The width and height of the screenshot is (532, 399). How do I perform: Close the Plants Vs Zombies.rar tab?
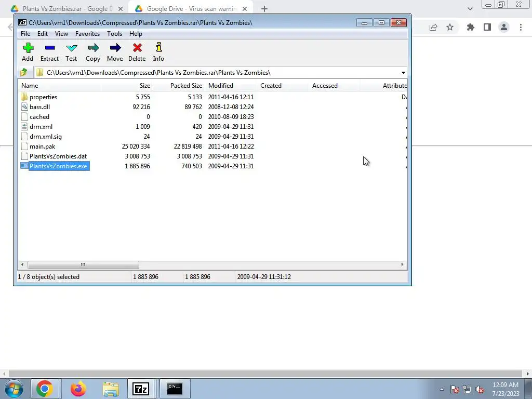(121, 9)
